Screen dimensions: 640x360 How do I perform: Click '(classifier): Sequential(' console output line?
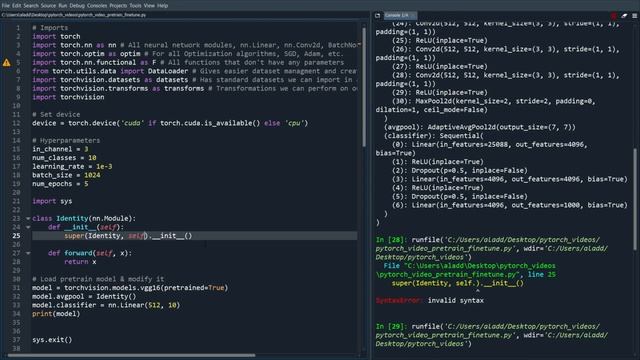coord(433,136)
